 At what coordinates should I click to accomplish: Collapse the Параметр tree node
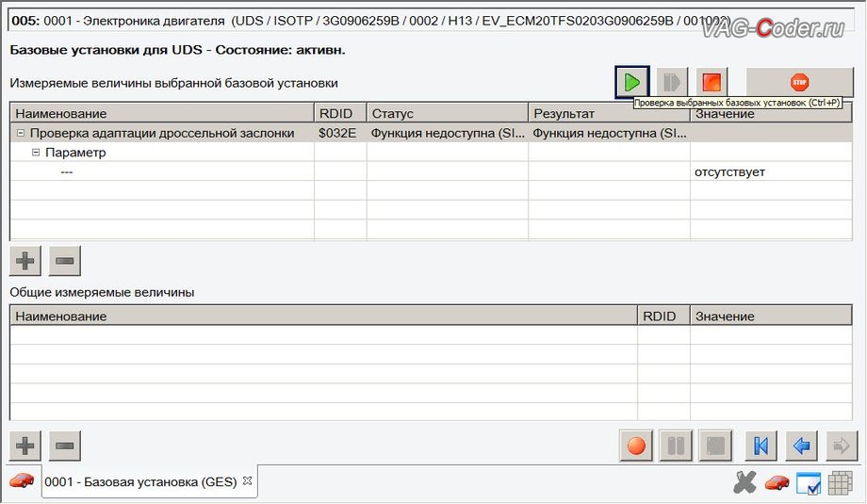(x=36, y=153)
